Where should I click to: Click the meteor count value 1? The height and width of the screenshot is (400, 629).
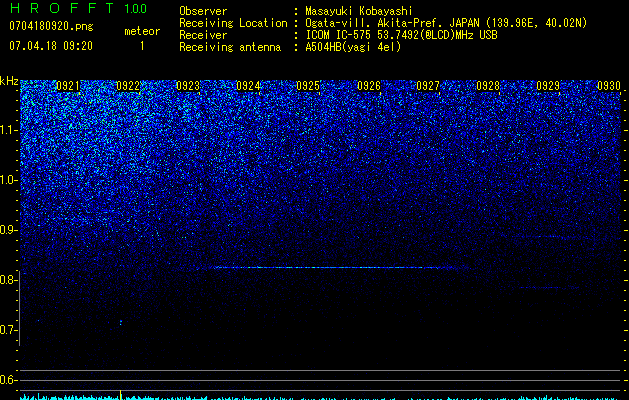[142, 46]
